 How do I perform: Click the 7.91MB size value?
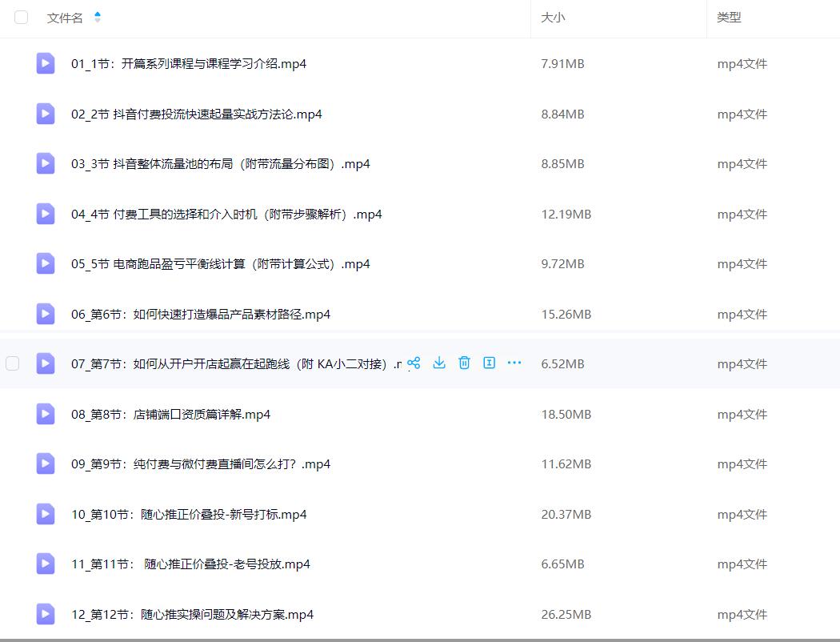(562, 64)
